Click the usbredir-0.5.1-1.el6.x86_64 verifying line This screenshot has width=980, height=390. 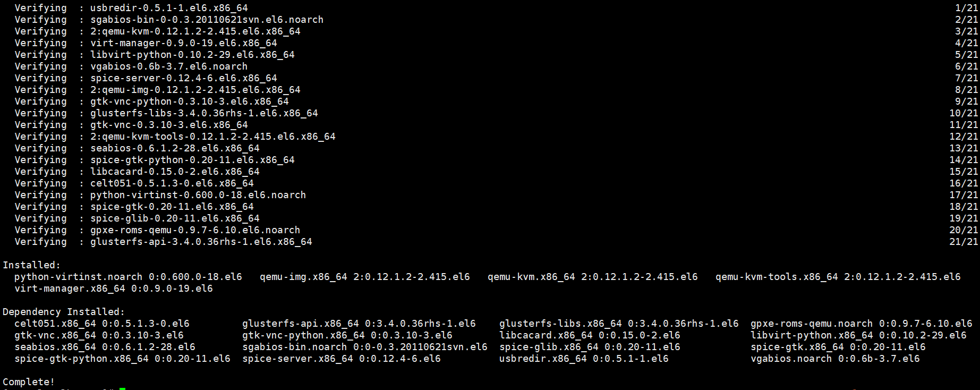pyautogui.click(x=168, y=8)
